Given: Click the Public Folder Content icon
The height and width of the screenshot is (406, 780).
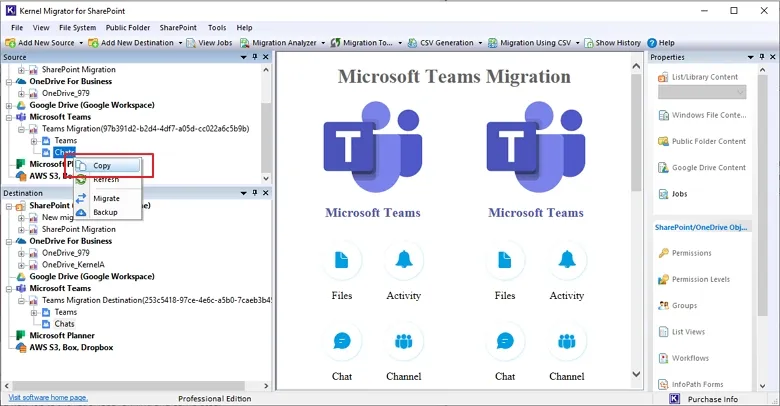Looking at the screenshot, I should (x=663, y=141).
